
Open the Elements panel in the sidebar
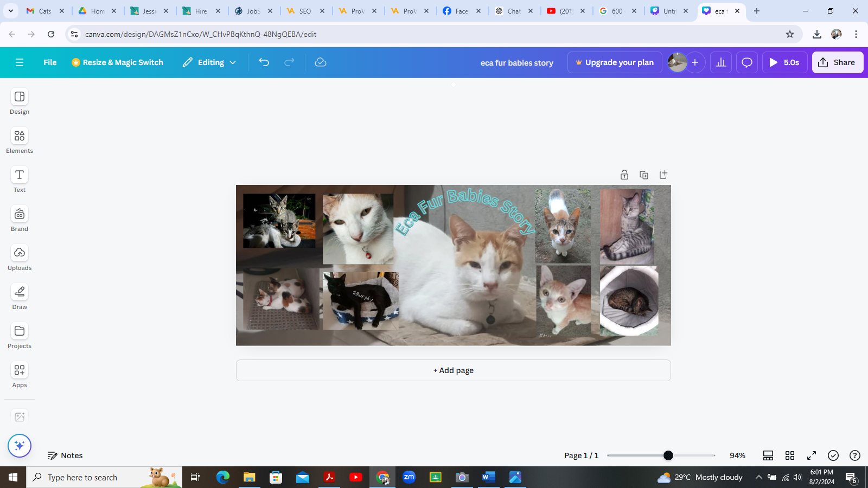(x=20, y=141)
